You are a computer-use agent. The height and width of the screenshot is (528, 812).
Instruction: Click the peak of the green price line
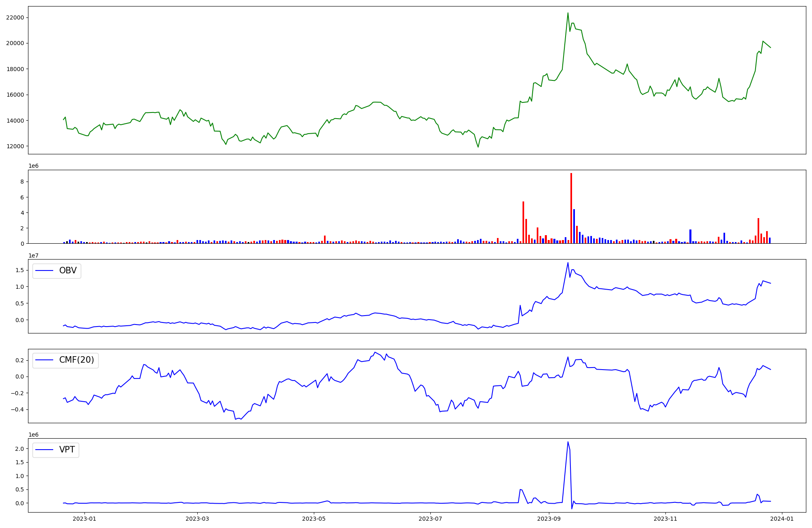click(x=568, y=13)
